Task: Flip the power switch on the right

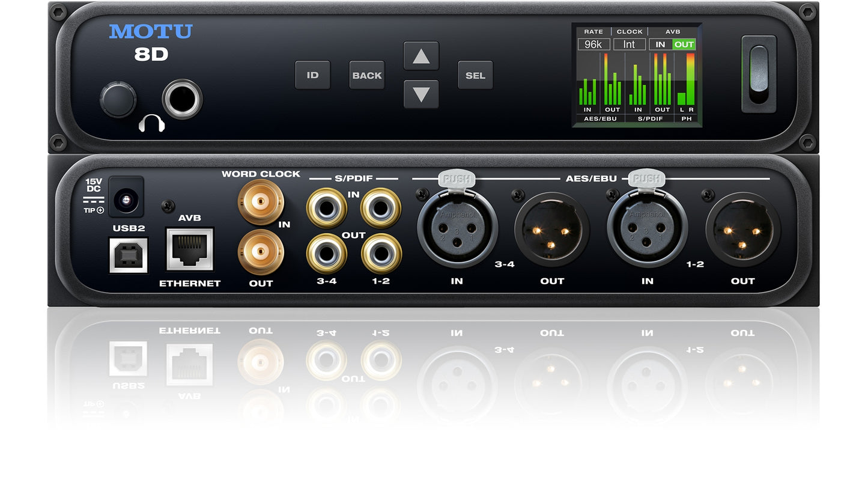Action: (758, 75)
